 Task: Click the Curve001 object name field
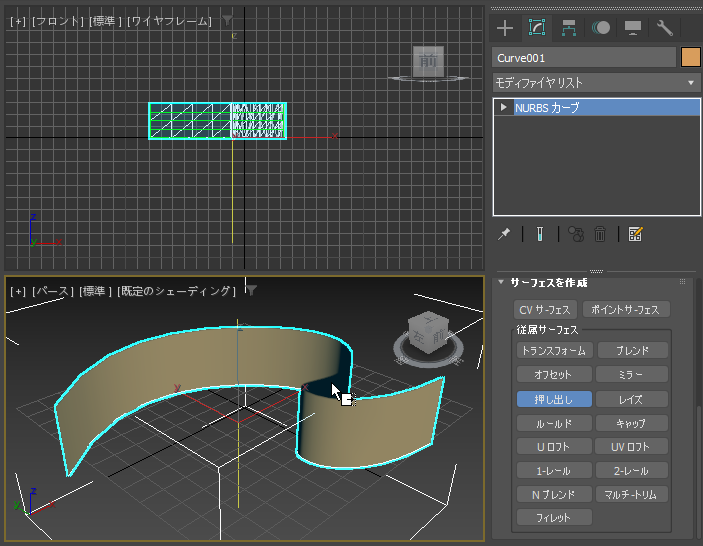click(584, 58)
